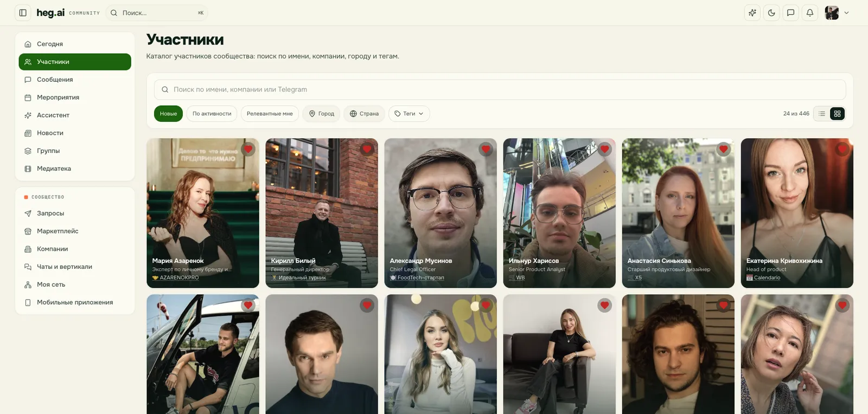Open the X5 company link

tap(635, 277)
